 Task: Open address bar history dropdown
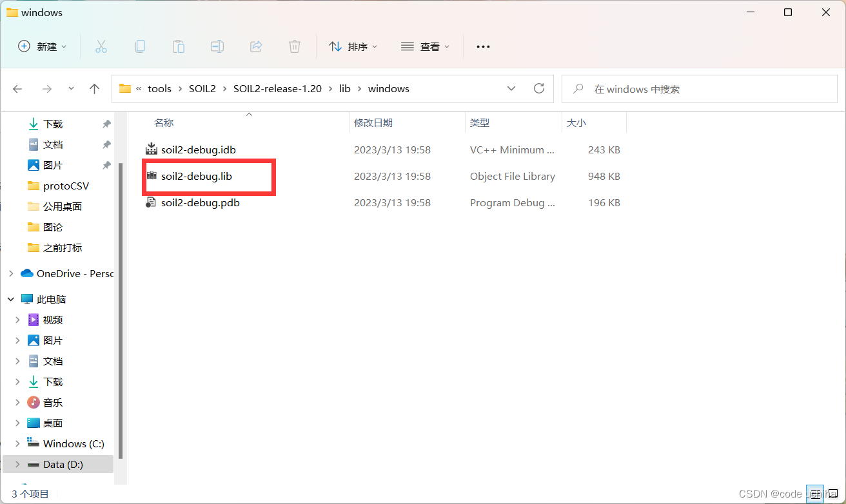[x=511, y=88]
